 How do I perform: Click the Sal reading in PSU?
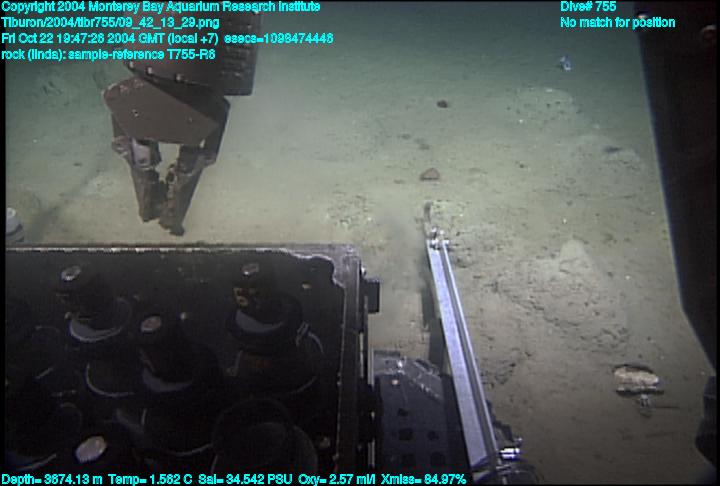click(x=245, y=480)
